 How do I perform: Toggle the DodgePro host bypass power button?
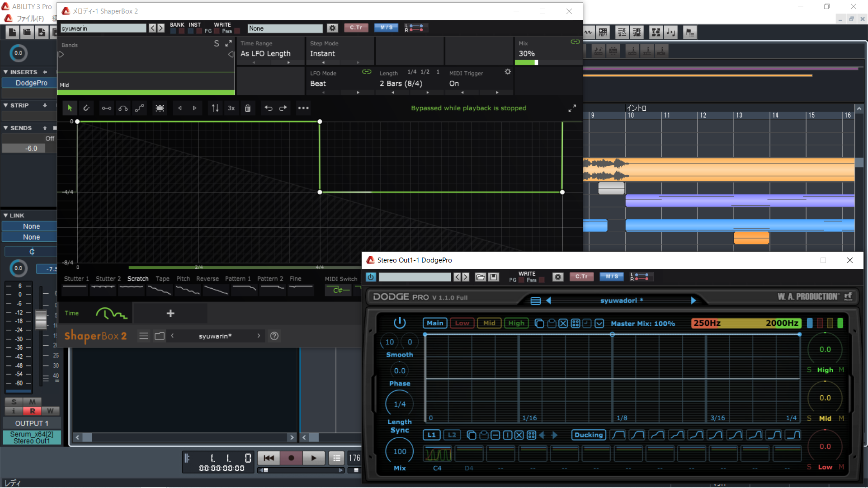(x=371, y=277)
